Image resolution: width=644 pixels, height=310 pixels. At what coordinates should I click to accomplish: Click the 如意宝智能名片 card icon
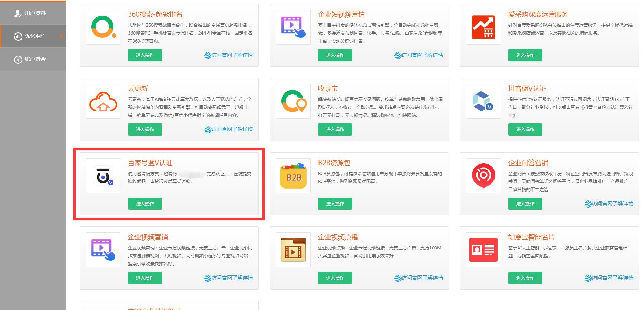tap(483, 250)
